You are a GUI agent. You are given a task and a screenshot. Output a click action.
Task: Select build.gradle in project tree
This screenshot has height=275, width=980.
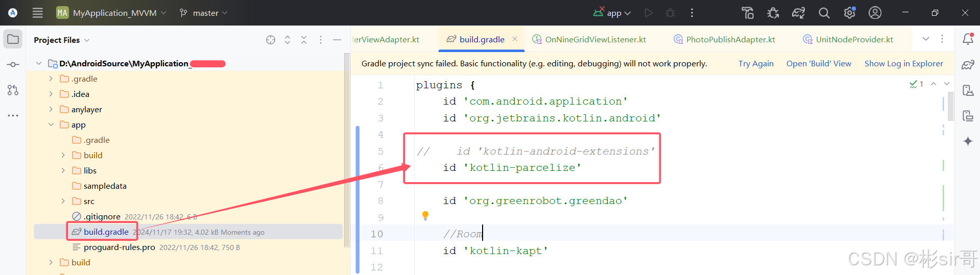(x=188, y=232)
